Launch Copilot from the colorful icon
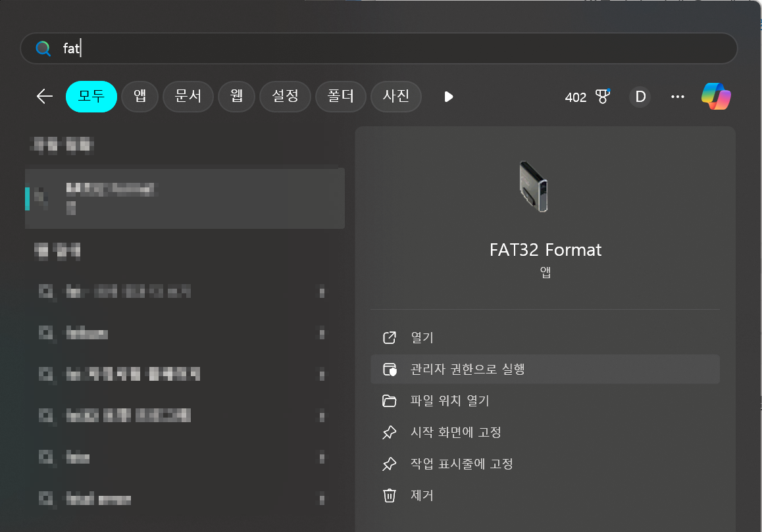 click(717, 96)
